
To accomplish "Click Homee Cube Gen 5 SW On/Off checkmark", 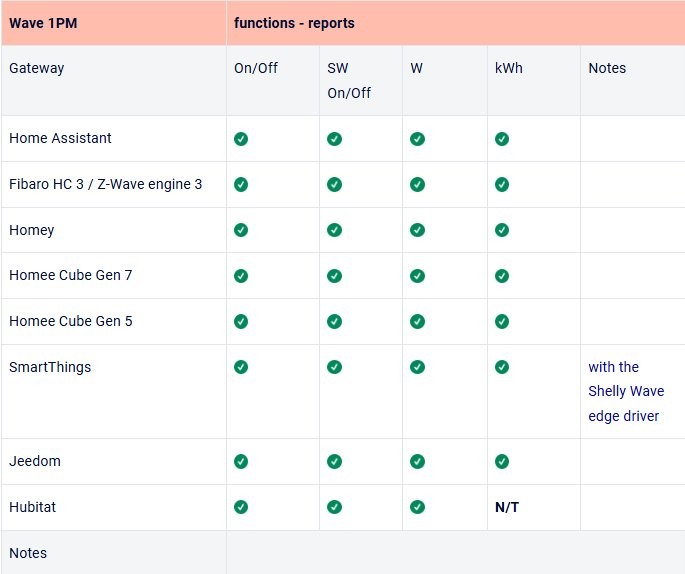I will coord(334,321).
